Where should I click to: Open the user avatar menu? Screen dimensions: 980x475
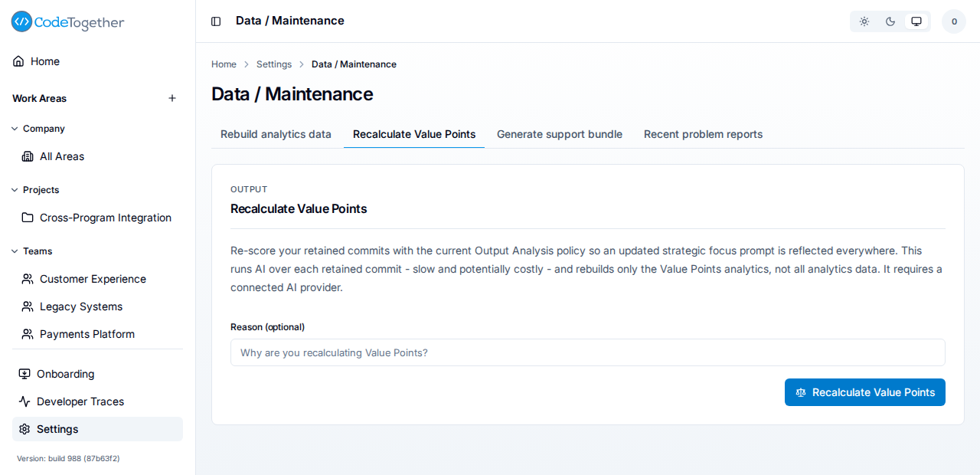coord(954,21)
